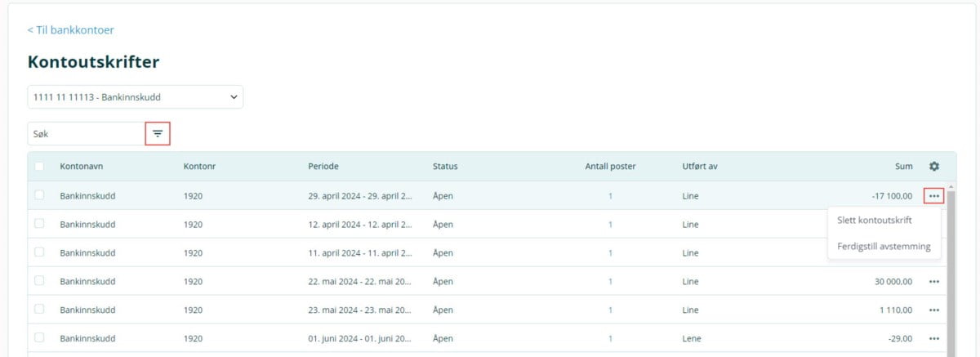The height and width of the screenshot is (357, 980).
Task: Select checkbox for 22. mai 2024 row
Action: point(39,281)
